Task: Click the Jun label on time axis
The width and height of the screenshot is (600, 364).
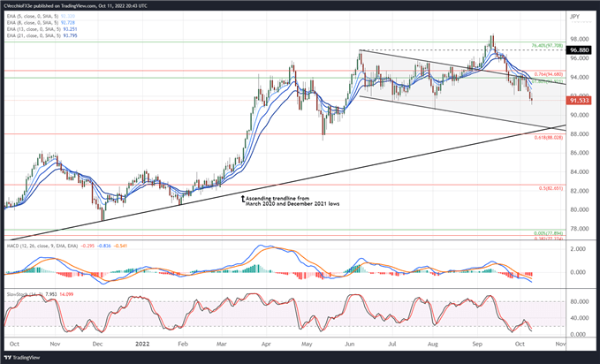Action: coord(350,344)
